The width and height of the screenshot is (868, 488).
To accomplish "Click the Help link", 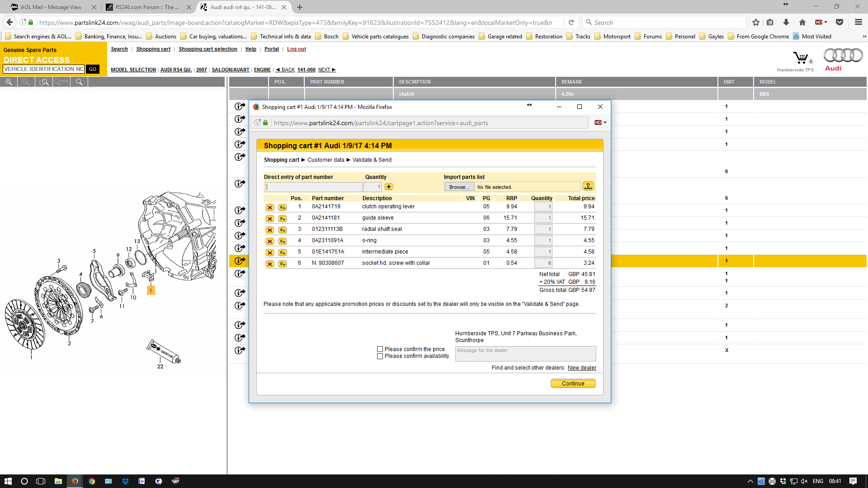I will 251,49.
